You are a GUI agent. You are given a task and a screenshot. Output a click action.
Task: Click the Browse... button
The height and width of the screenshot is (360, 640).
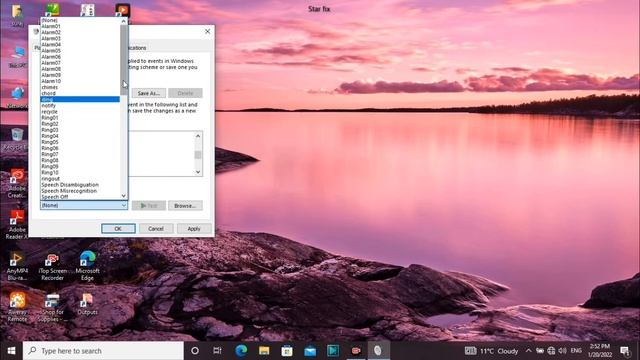click(185, 206)
